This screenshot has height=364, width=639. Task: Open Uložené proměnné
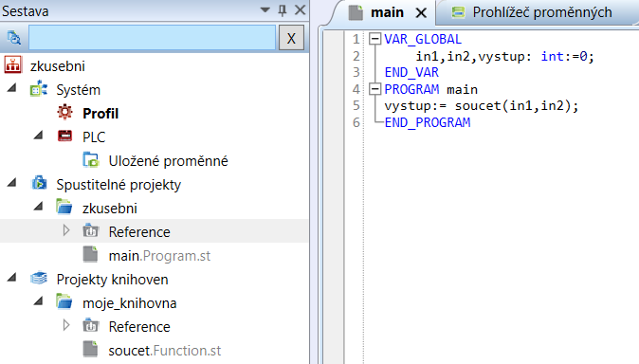(x=168, y=161)
